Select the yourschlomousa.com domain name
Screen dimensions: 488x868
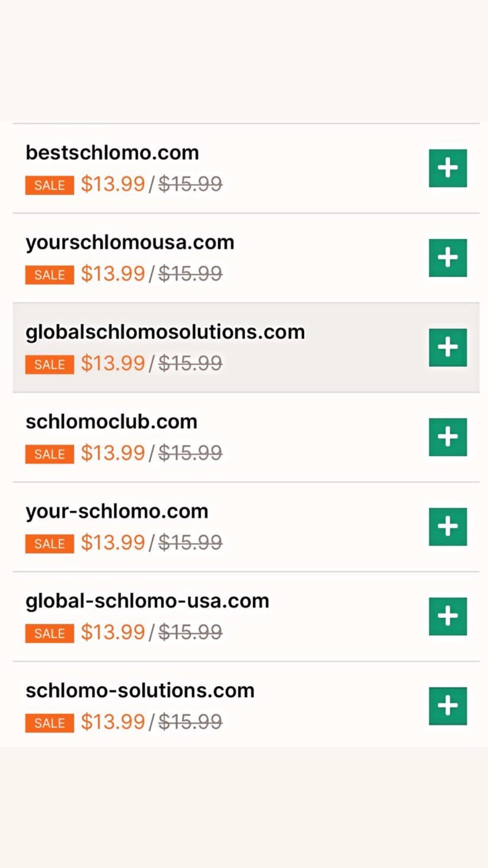[x=130, y=243]
